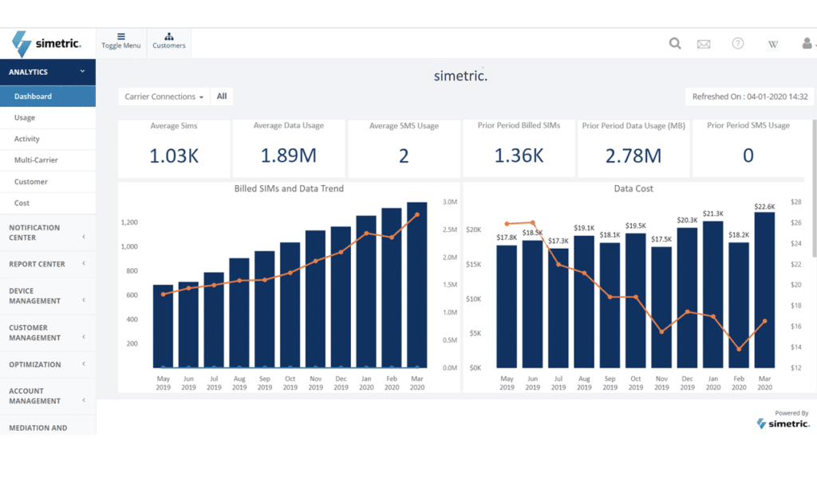Image resolution: width=817 pixels, height=504 pixels.
Task: Click the Mar 2020 bar in Billed SIMs chart
Action: pyautogui.click(x=416, y=285)
